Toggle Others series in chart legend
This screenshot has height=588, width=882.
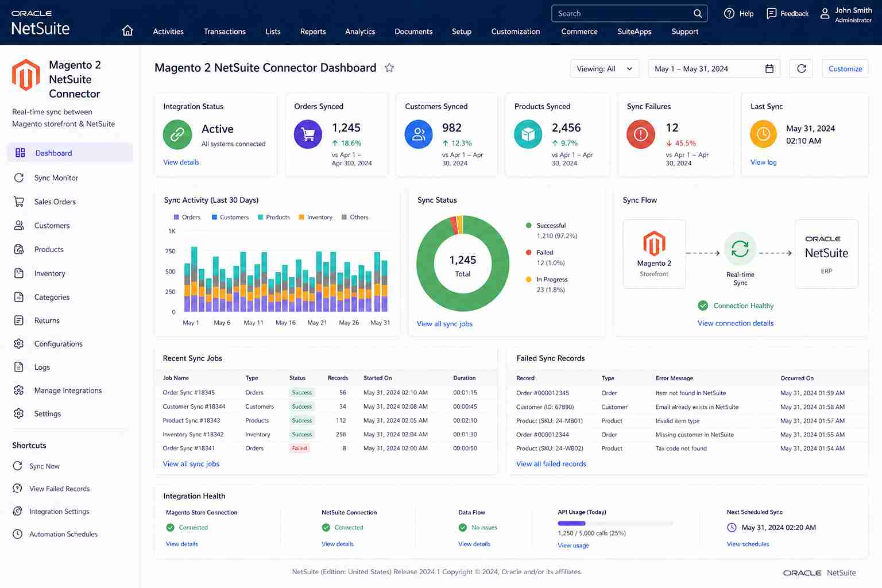point(355,217)
